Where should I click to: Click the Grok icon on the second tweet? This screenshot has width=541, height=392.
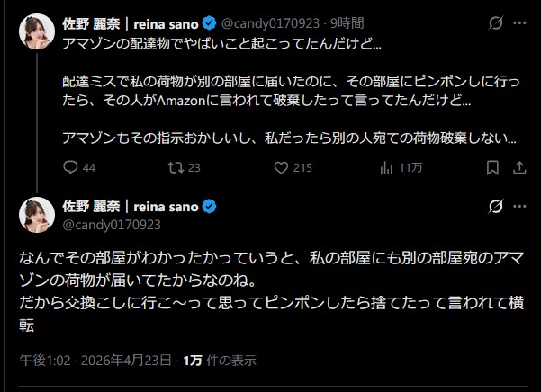(x=493, y=207)
